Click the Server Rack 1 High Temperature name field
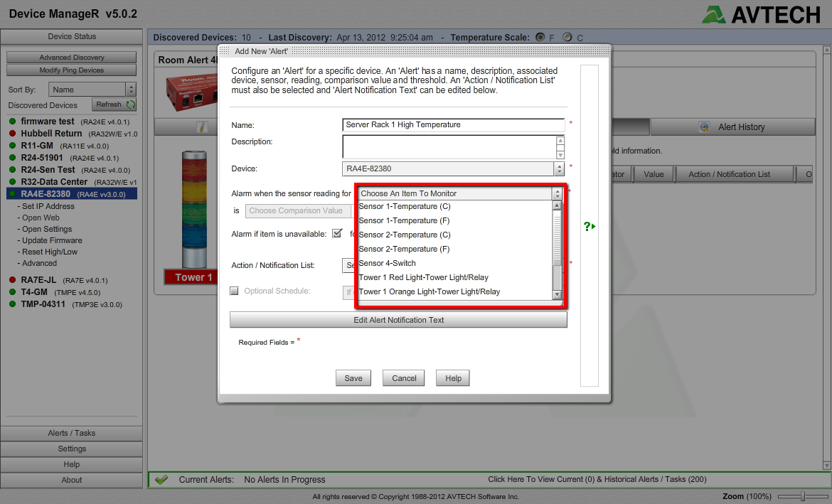The height and width of the screenshot is (504, 832). click(x=453, y=125)
